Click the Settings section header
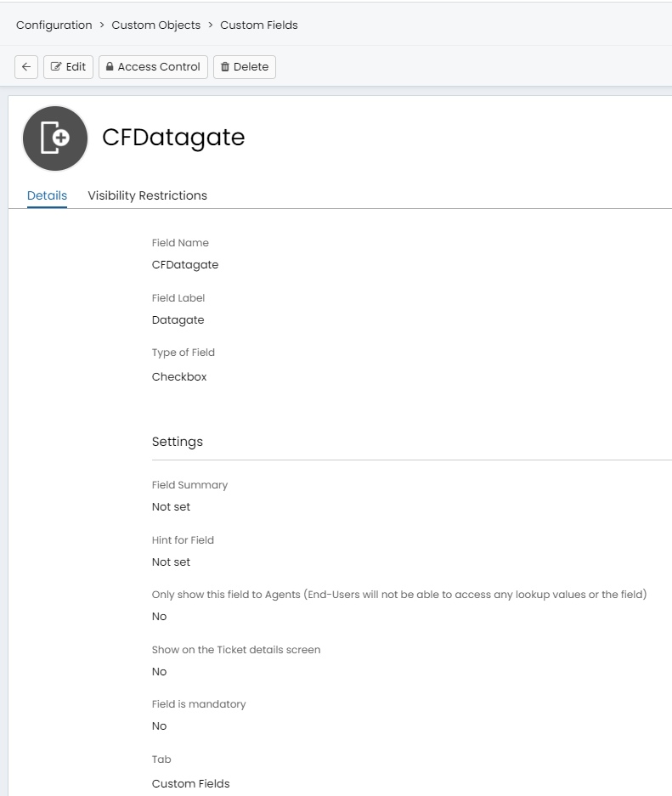Screen dimensions: 672x796 [x=177, y=442]
